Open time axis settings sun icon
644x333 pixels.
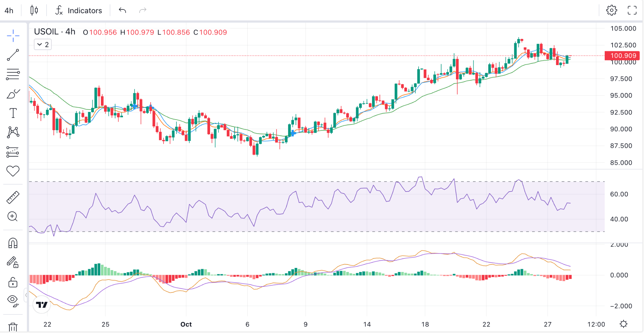(x=624, y=324)
